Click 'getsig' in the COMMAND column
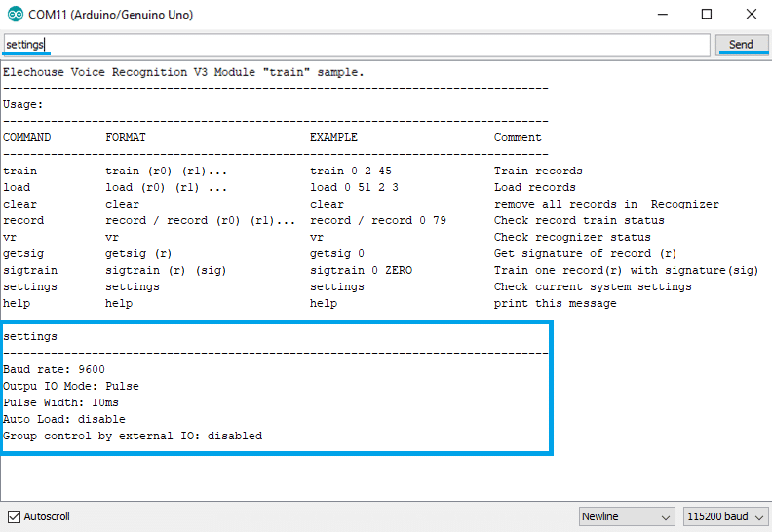Image resolution: width=772 pixels, height=532 pixels. pyautogui.click(x=23, y=254)
